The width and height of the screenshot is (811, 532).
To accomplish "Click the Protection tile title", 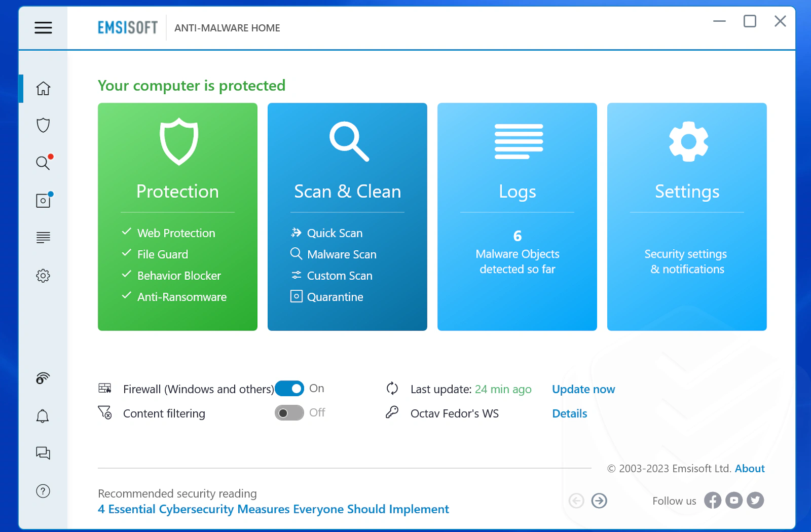I will tap(177, 192).
